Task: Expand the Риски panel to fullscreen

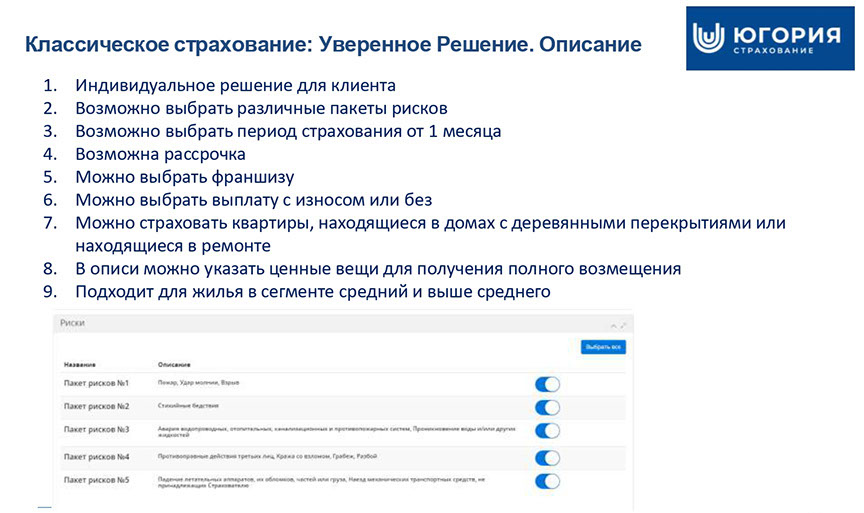Action: click(x=624, y=325)
